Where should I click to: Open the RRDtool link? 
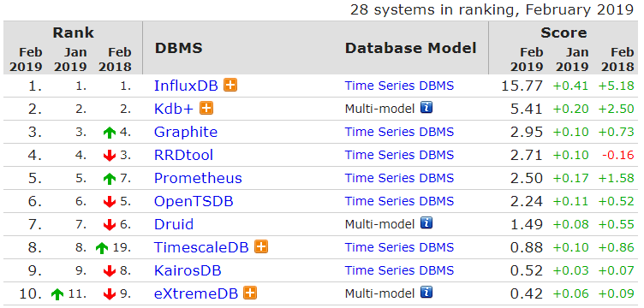183,155
